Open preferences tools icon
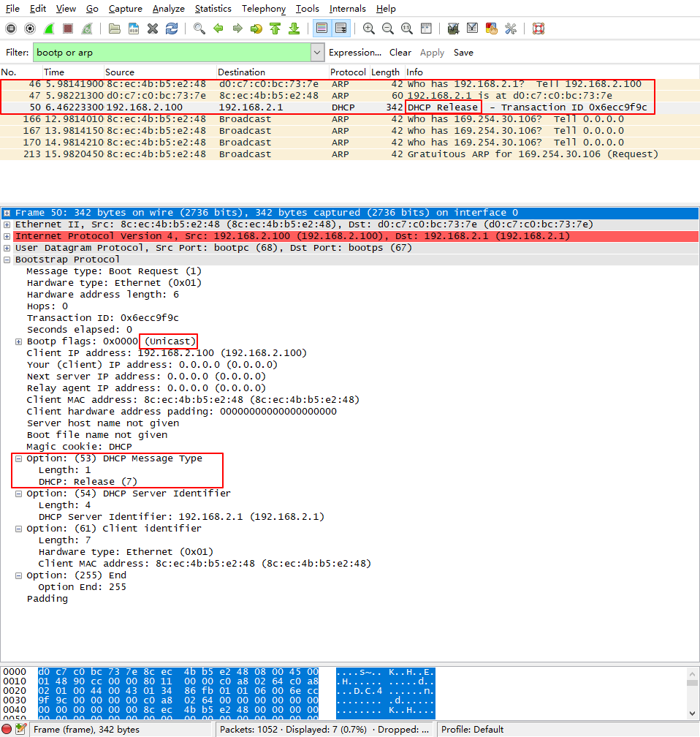The width and height of the screenshot is (700, 737). [x=511, y=29]
